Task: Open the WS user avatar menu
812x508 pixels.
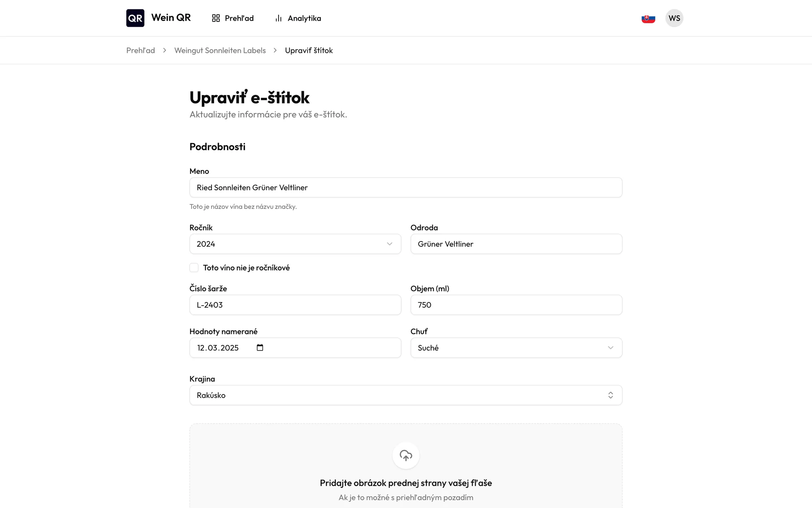Action: [x=674, y=18]
